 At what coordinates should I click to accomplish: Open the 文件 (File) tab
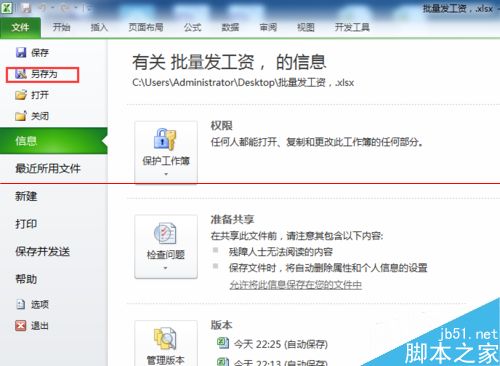(x=20, y=27)
